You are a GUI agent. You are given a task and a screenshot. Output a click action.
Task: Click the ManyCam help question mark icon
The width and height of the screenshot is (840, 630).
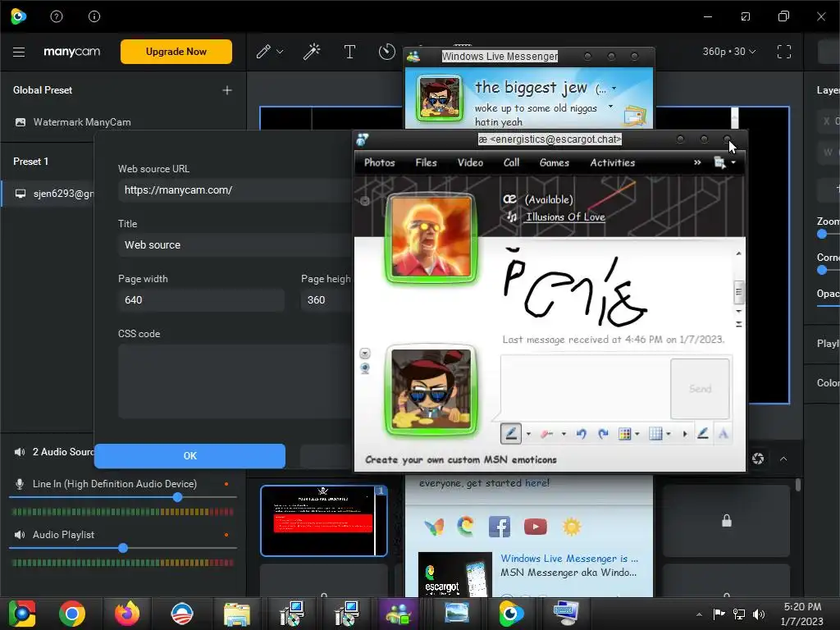pyautogui.click(x=57, y=16)
